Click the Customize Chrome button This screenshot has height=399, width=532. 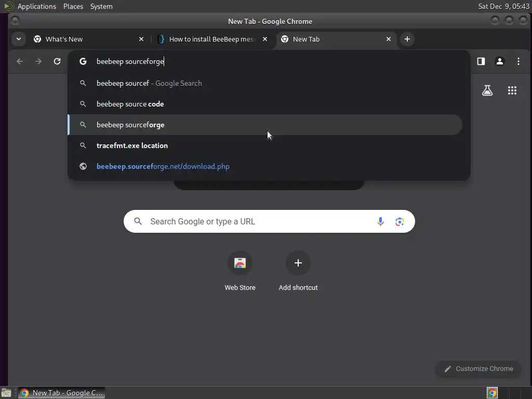click(x=478, y=369)
